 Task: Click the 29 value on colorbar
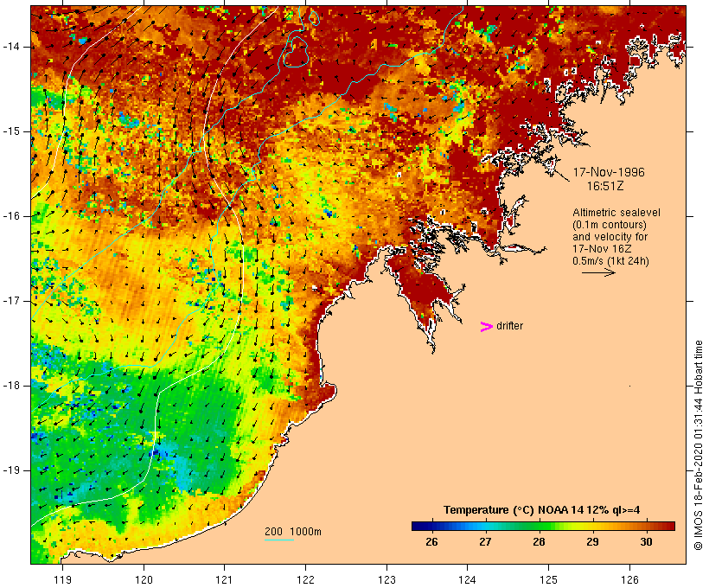(x=593, y=542)
